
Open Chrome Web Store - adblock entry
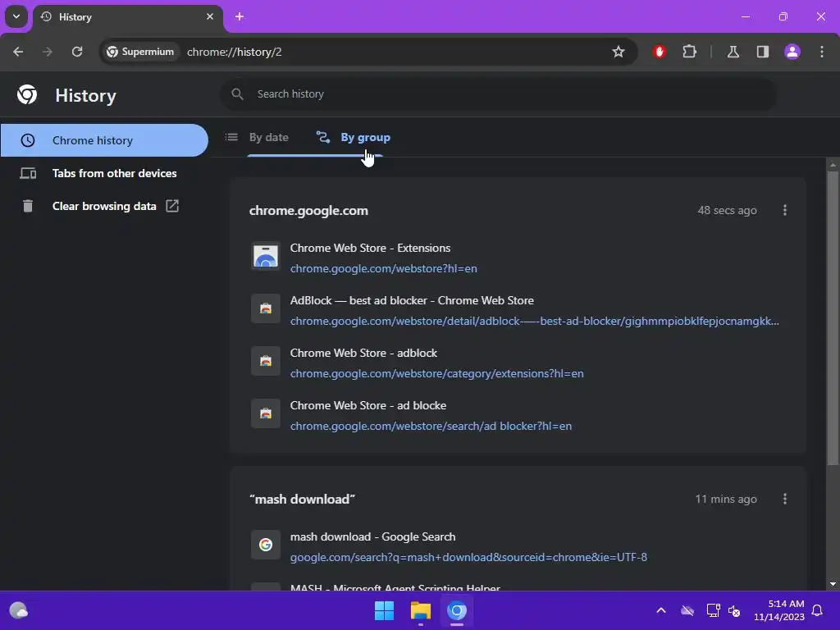coord(363,353)
